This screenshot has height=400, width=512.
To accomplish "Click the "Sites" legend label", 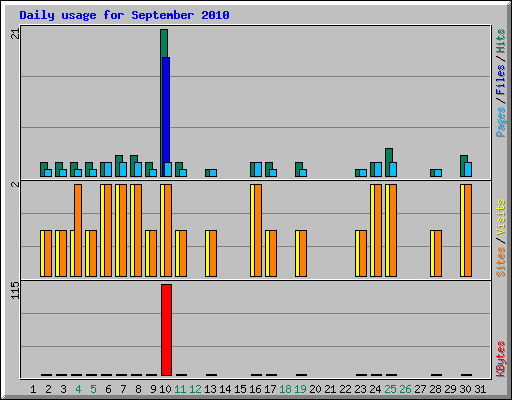I will tap(501, 262).
